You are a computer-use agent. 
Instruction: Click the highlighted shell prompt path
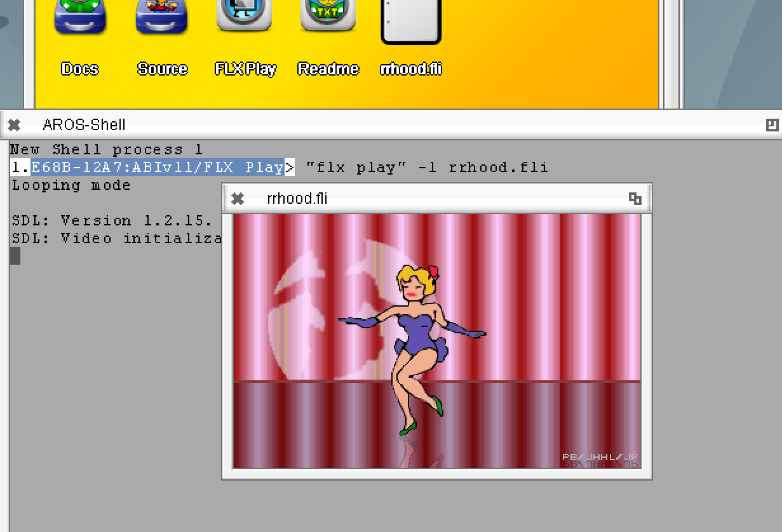(x=158, y=168)
